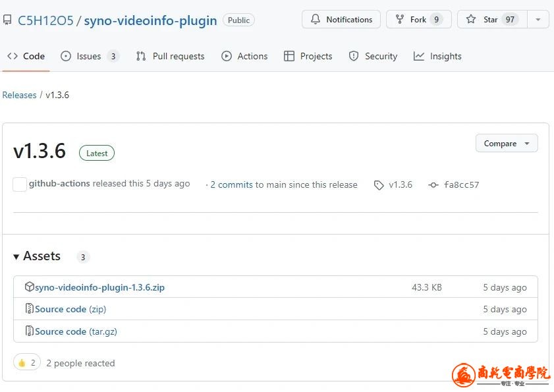
Task: Click '5 days ago' on the plugin zip row
Action: (505, 287)
